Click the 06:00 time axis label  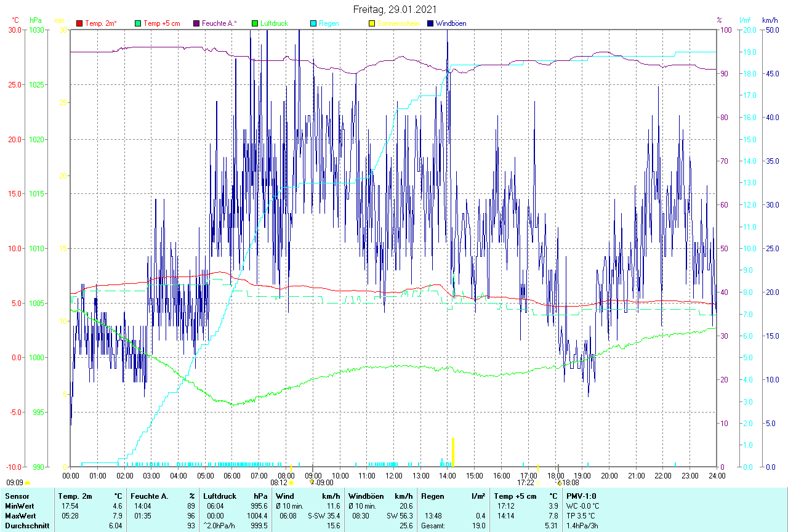coord(232,475)
